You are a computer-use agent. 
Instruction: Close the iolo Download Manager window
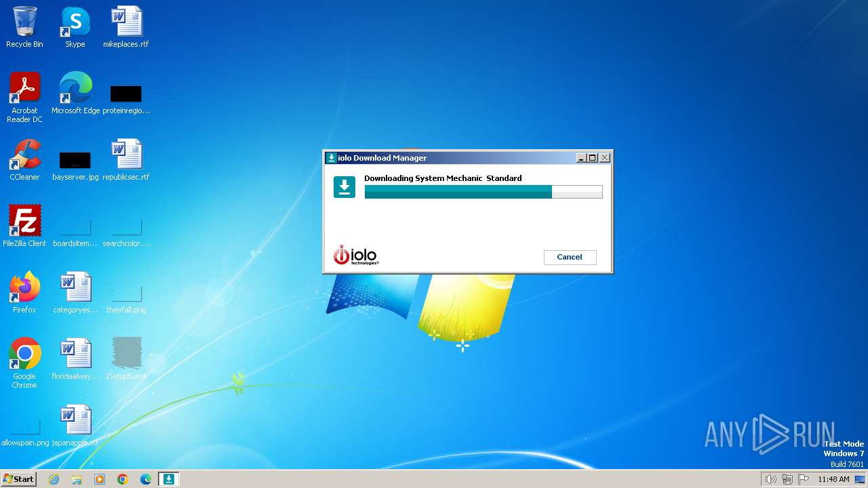pyautogui.click(x=604, y=158)
